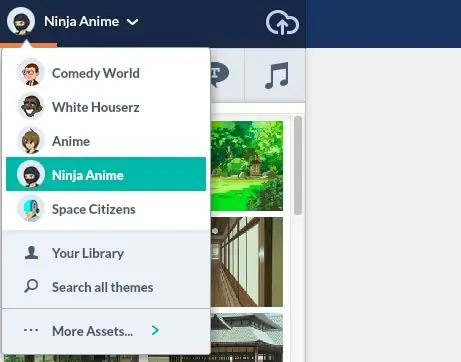Click the Ninja Anime title text in header
The height and width of the screenshot is (362, 461).
[x=82, y=22]
